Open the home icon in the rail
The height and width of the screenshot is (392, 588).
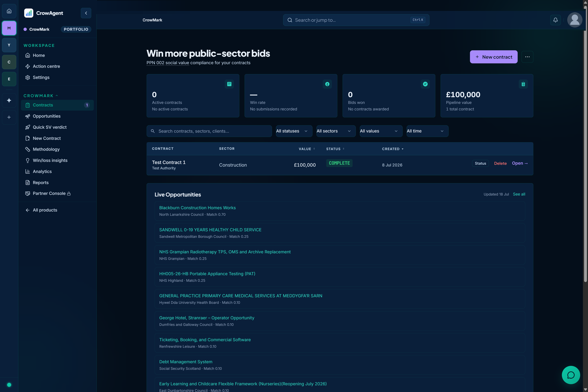pyautogui.click(x=9, y=11)
